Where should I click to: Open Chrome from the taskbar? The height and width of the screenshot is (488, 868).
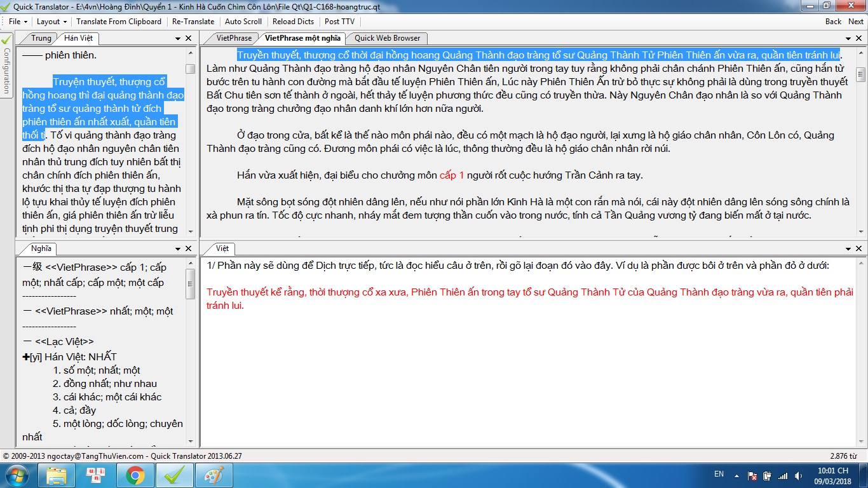[135, 475]
